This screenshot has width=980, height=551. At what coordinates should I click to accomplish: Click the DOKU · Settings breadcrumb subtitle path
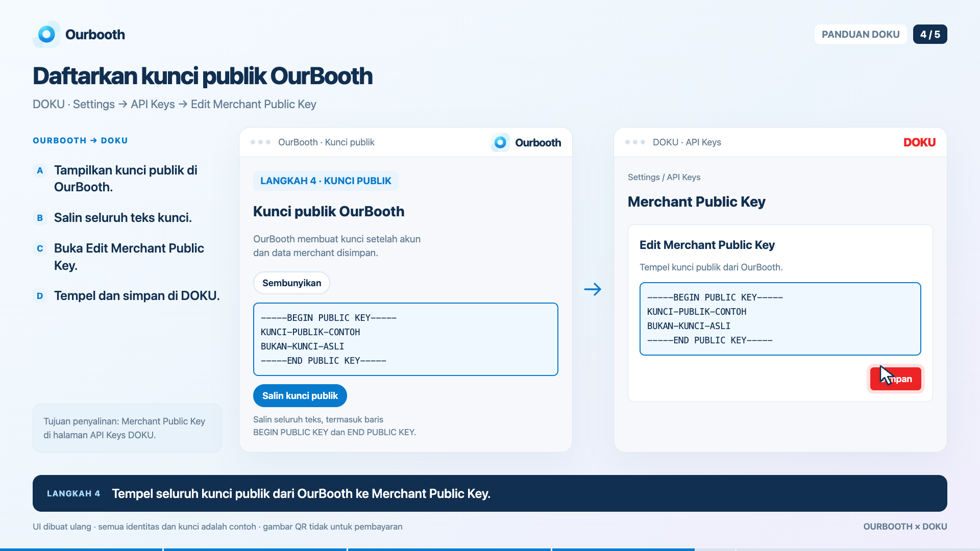[175, 104]
